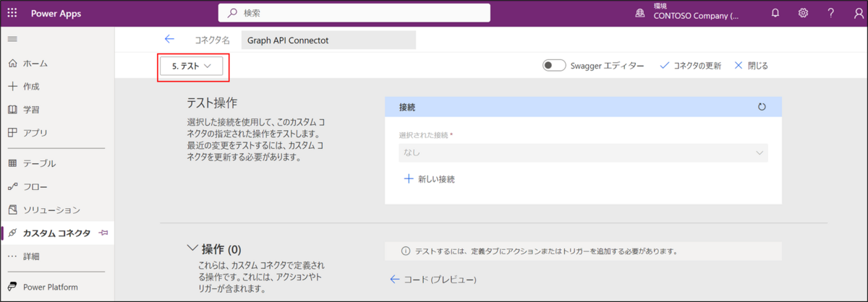This screenshot has height=302, width=868.
Task: Toggle the Swagger エディター switch
Action: click(x=553, y=66)
